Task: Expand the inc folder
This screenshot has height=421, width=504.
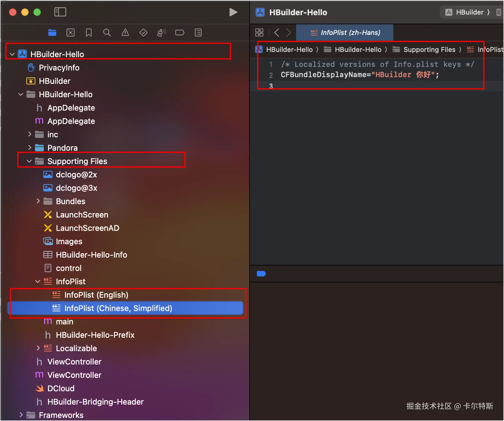Action: pos(29,134)
